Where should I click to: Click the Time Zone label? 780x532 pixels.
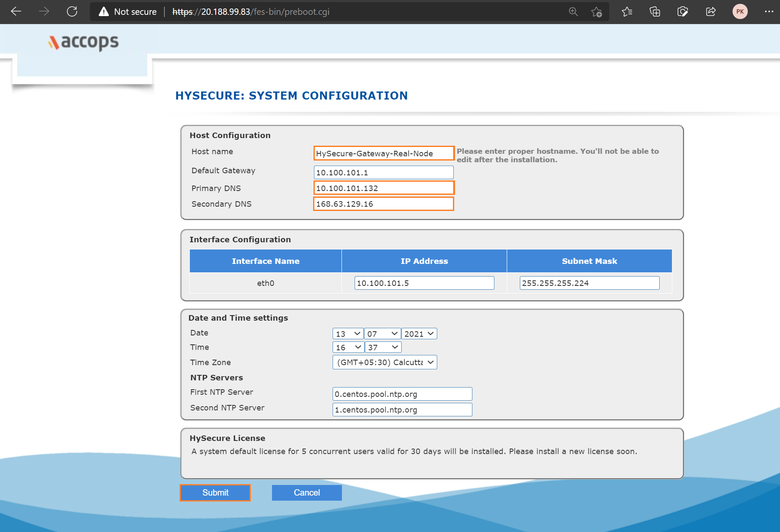(211, 362)
